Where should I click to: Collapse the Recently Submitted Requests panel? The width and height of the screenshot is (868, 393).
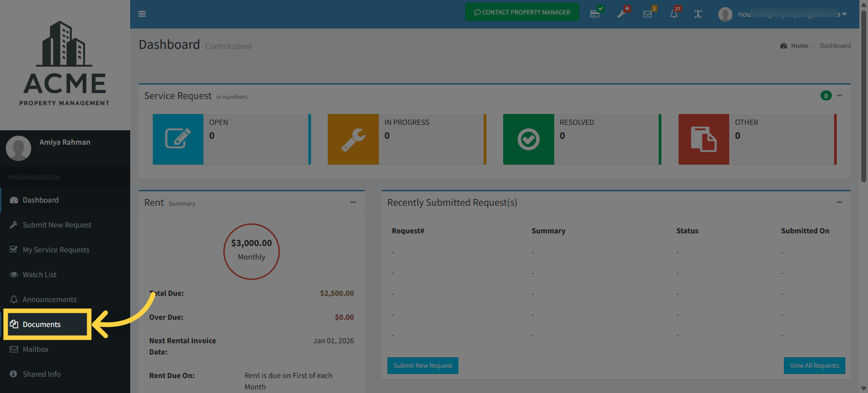pyautogui.click(x=840, y=202)
